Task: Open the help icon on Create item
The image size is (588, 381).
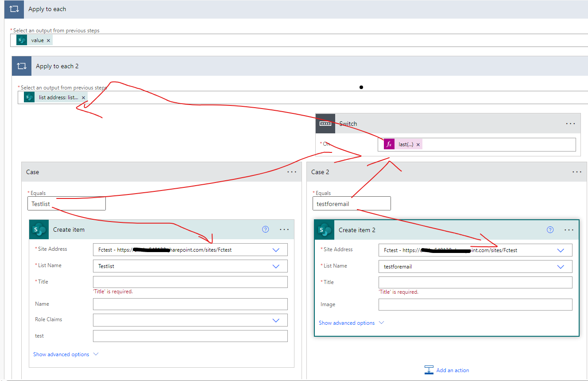Action: [x=265, y=229]
